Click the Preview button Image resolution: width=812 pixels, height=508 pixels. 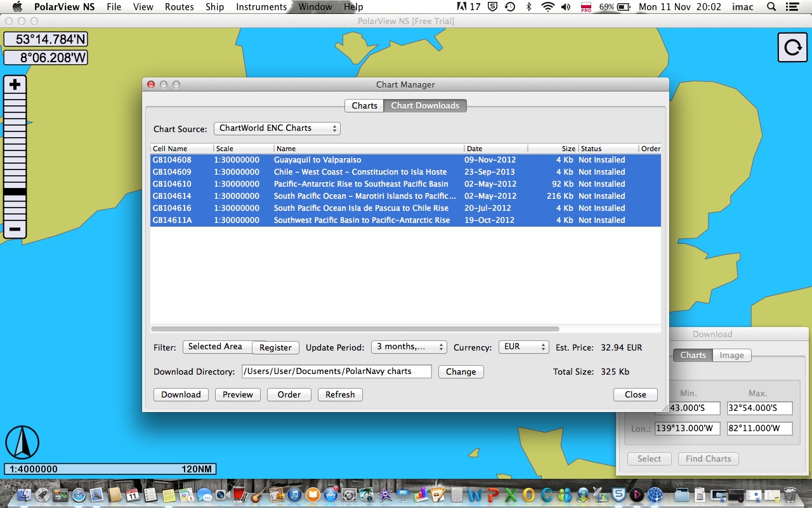pyautogui.click(x=238, y=394)
